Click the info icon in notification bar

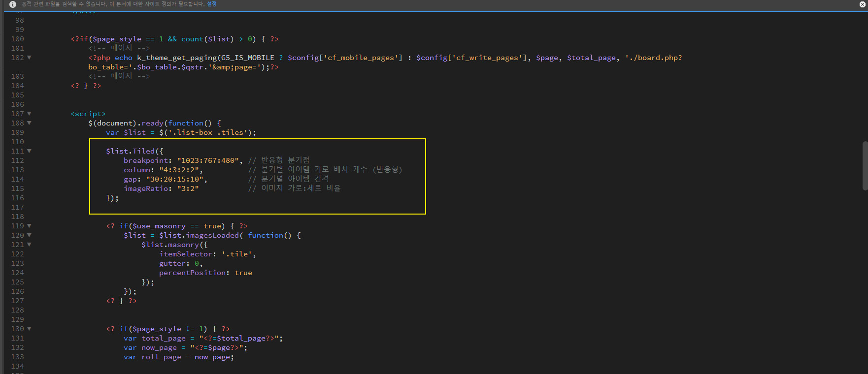tap(13, 4)
